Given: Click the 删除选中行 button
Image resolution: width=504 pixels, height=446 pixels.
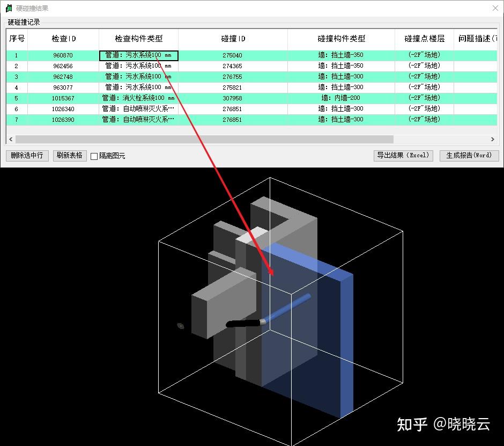Looking at the screenshot, I should tap(27, 156).
